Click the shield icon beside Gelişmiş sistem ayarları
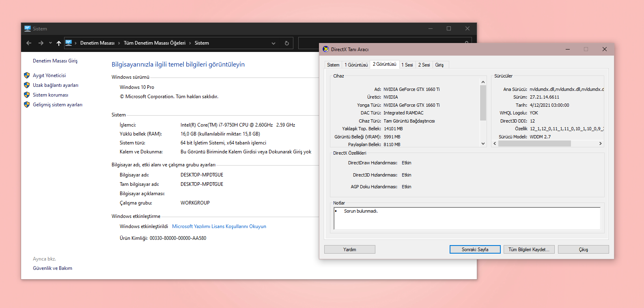The width and height of the screenshot is (644, 308). click(27, 105)
